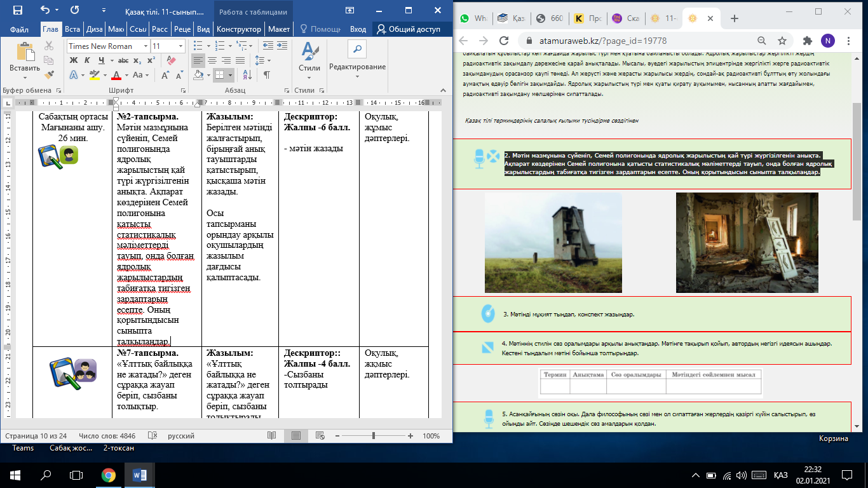Screen dimensions: 868x488
Task: Switch to the Конструктор ribbon tab
Action: pyautogui.click(x=238, y=29)
